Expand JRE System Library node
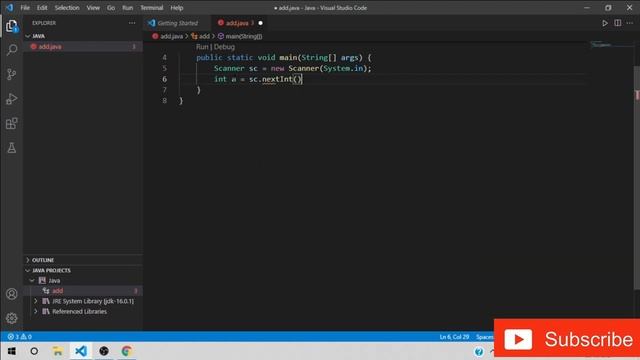This screenshot has height=360, width=640. coord(36,301)
